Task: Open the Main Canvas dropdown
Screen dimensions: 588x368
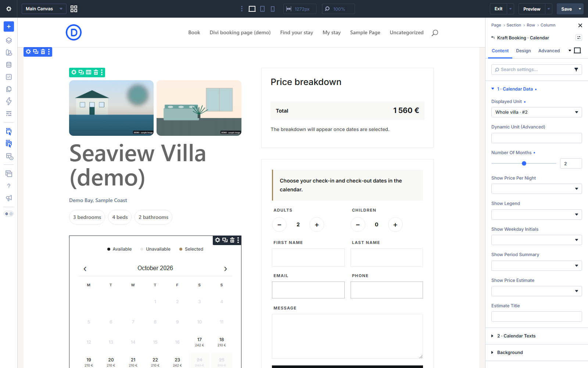Action: click(44, 9)
